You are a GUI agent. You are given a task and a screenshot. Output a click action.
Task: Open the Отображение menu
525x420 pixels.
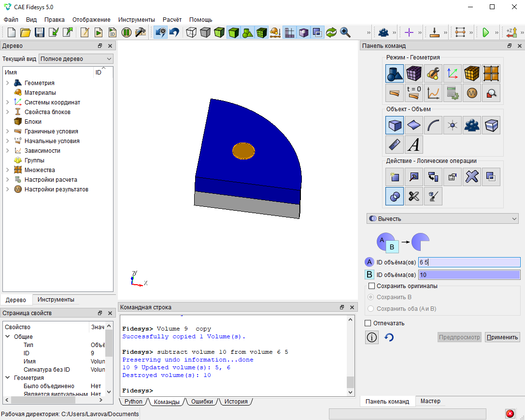tap(91, 20)
